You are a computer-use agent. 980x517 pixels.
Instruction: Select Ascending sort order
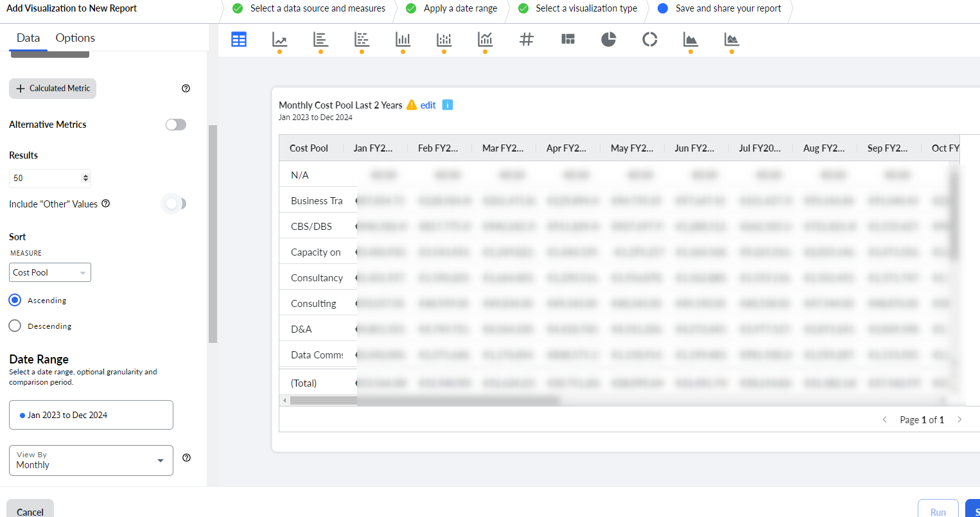(x=15, y=300)
